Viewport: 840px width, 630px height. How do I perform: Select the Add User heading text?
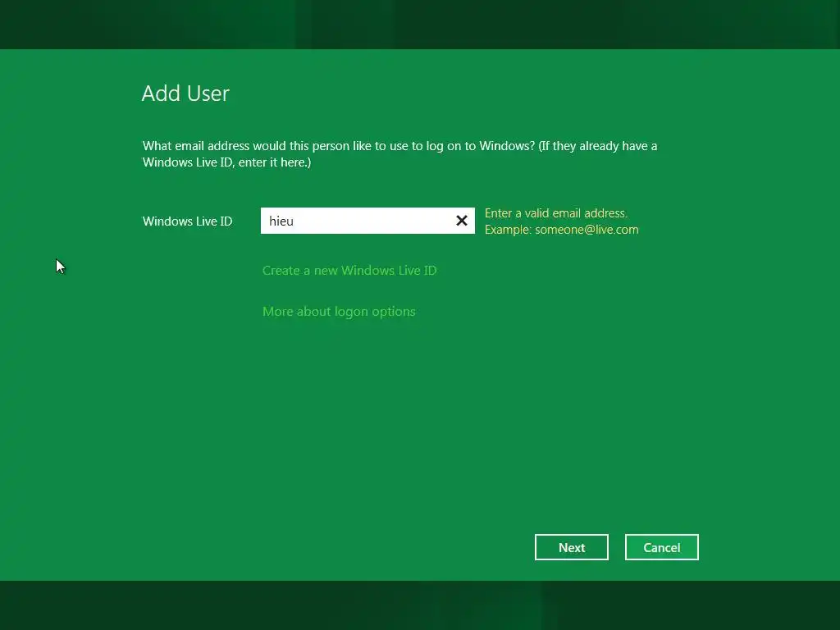coord(185,94)
